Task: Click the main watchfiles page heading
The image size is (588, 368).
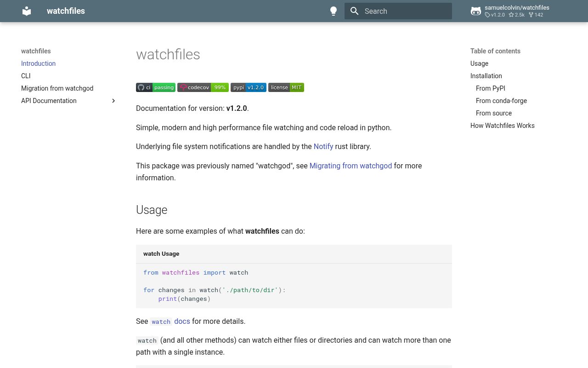Action: tap(168, 54)
